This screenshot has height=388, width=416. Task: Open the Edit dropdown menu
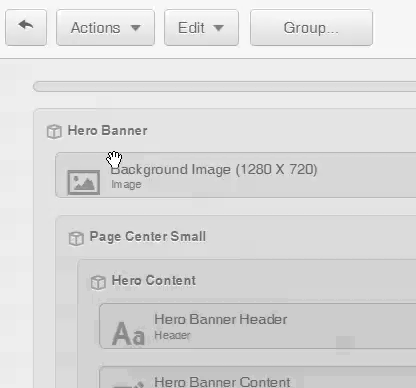pyautogui.click(x=201, y=28)
